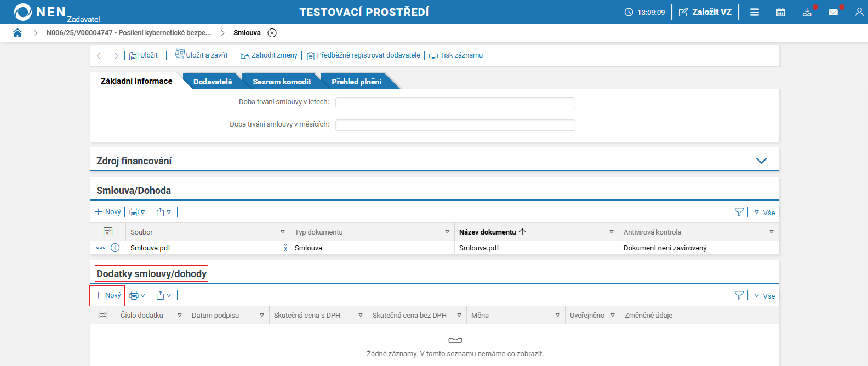
Task: Open Vše dropdown in Dodatky section
Action: coord(765,296)
